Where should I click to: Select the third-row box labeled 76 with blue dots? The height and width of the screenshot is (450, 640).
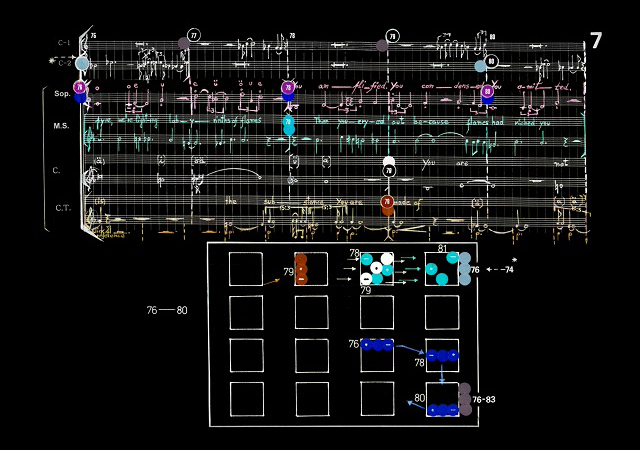(x=377, y=355)
